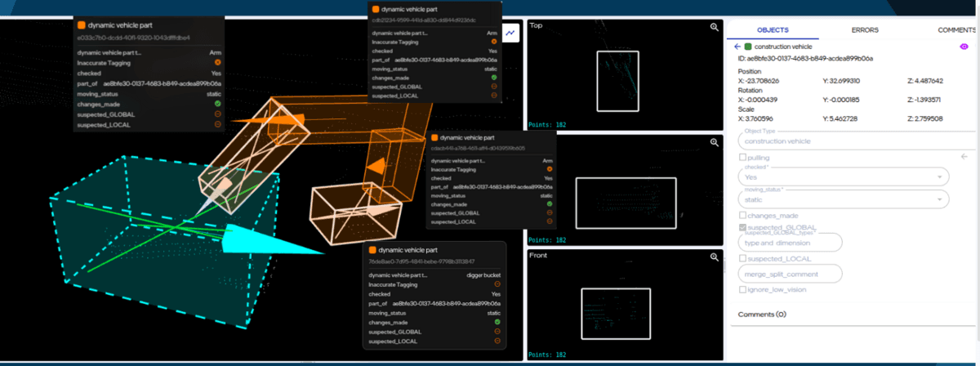Open the line chart icon button
Screen dimensions: 980x366
click(510, 33)
